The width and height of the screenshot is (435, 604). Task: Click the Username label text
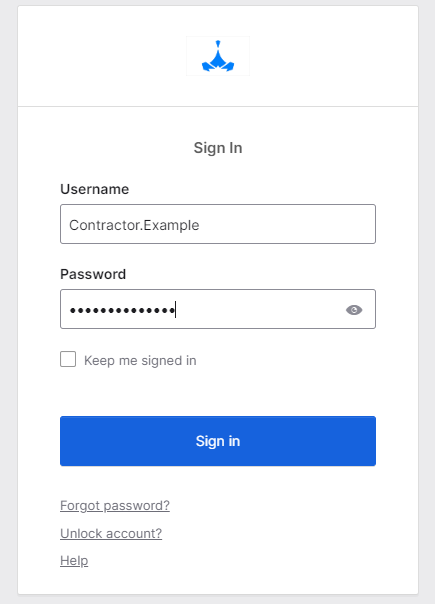pos(94,189)
